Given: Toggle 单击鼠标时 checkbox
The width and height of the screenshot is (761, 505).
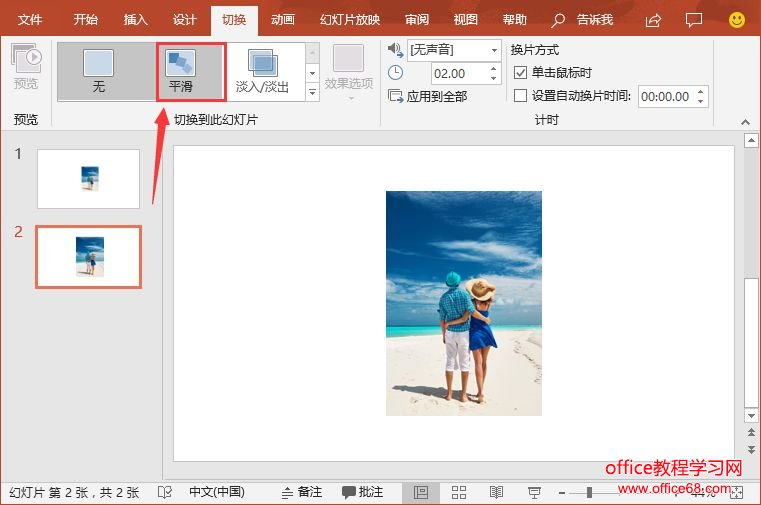Looking at the screenshot, I should [520, 73].
